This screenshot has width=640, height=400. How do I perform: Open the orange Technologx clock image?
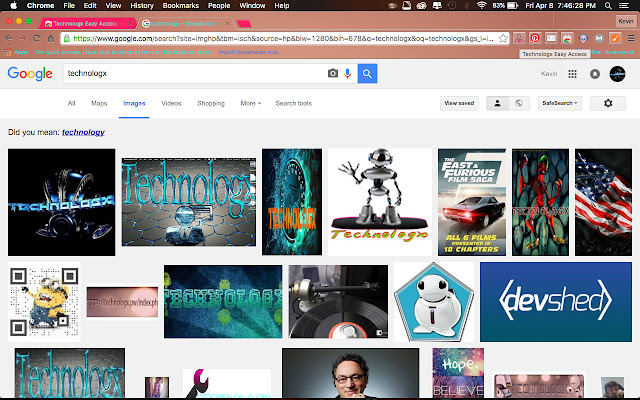pyautogui.click(x=292, y=202)
